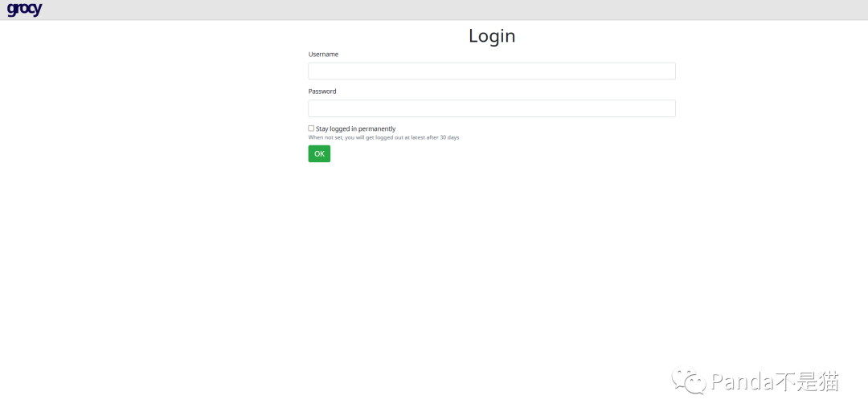Click the Password label
Viewport: 868px width, 420px height.
(x=322, y=92)
